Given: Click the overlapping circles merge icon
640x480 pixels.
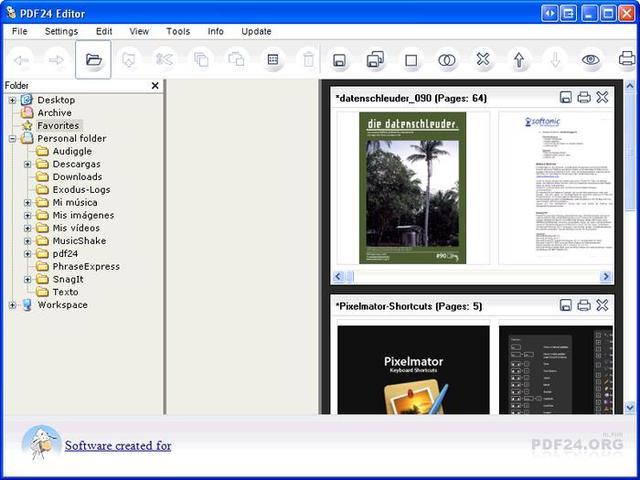Looking at the screenshot, I should [x=447, y=60].
